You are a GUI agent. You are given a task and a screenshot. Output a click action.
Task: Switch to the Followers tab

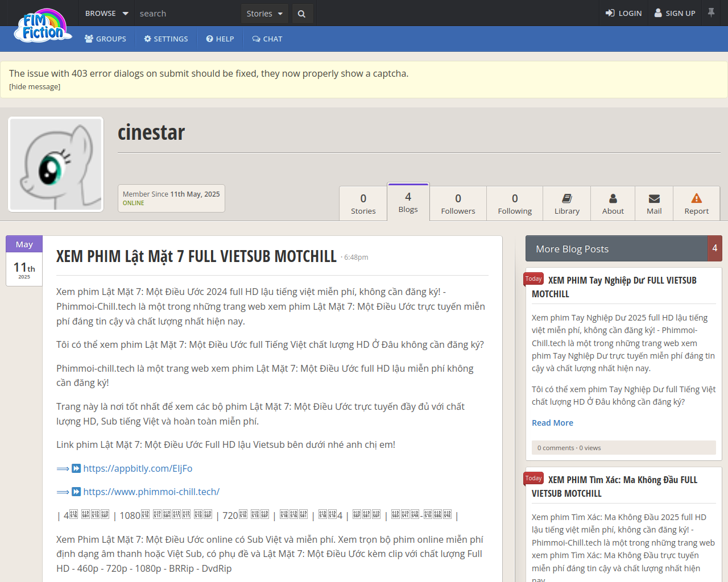coord(458,203)
